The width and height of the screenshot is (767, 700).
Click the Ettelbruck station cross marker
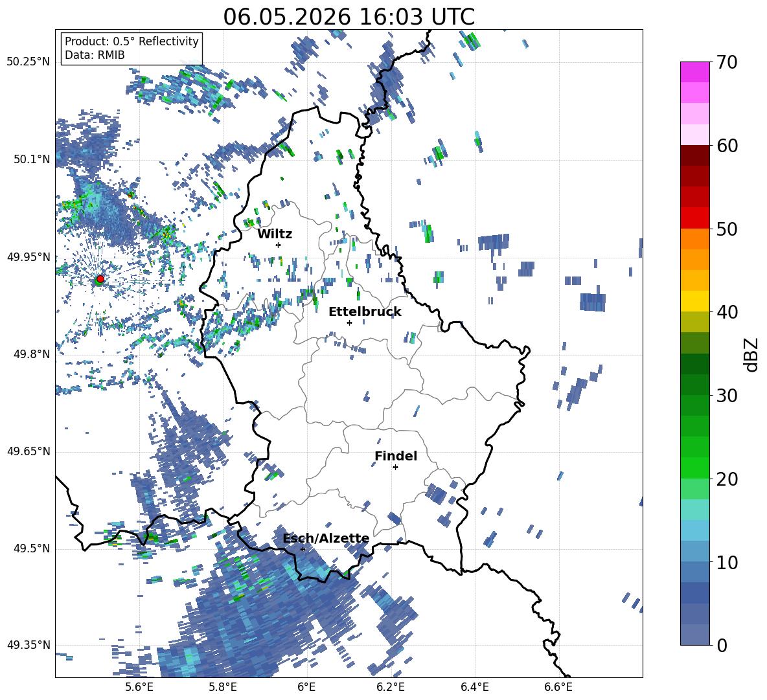coord(349,322)
